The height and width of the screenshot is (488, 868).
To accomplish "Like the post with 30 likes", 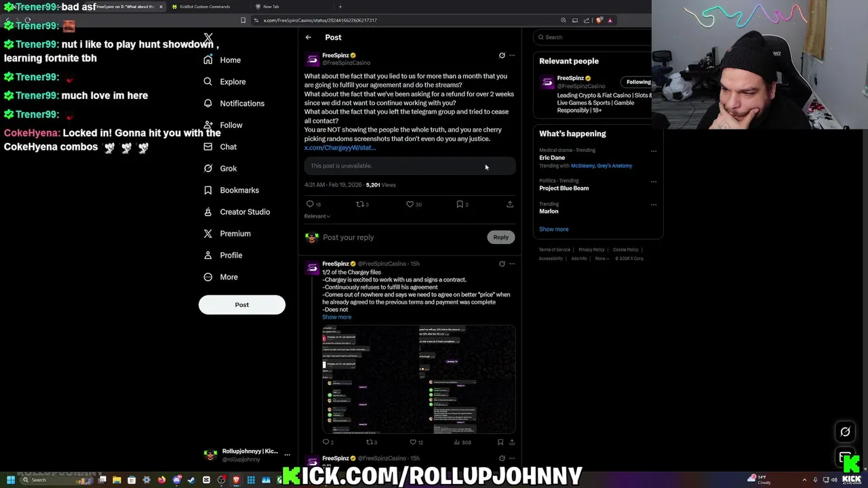I will pyautogui.click(x=410, y=204).
